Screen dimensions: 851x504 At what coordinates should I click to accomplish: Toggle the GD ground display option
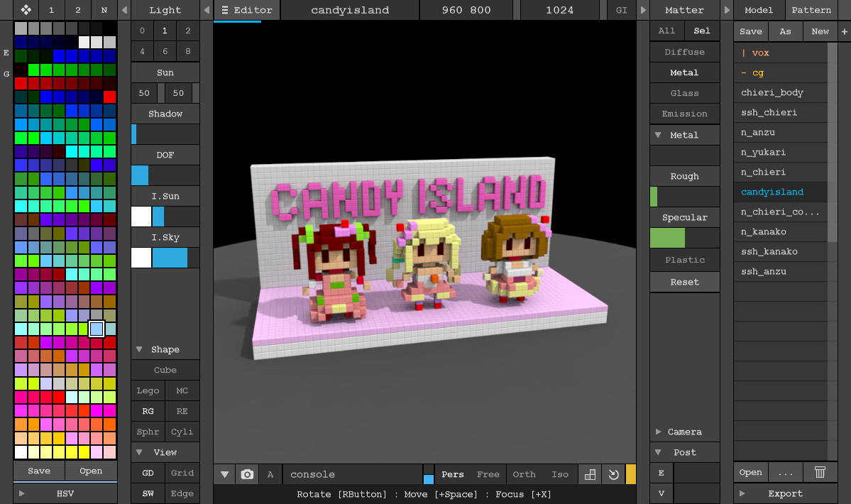148,473
